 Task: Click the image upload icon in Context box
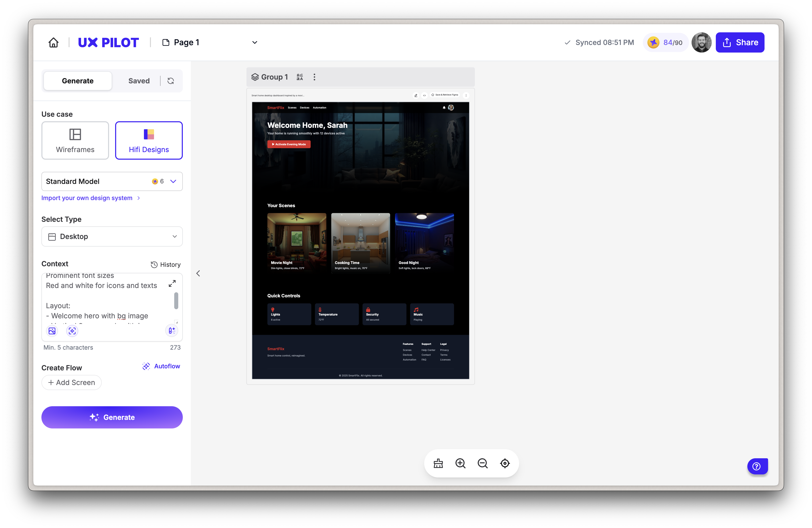pos(52,331)
